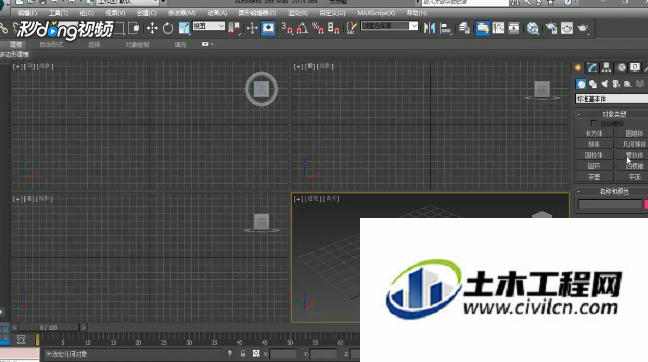
Task: Open the reference coordinate system dropdown
Action: tap(209, 26)
